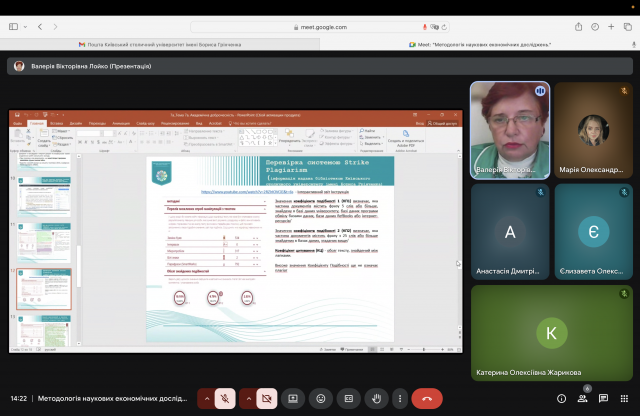Switch to the Пошта Київський університет tab

click(x=158, y=45)
